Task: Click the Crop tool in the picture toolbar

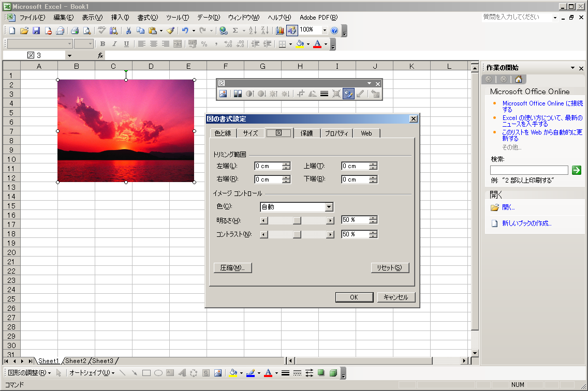Action: [x=301, y=94]
